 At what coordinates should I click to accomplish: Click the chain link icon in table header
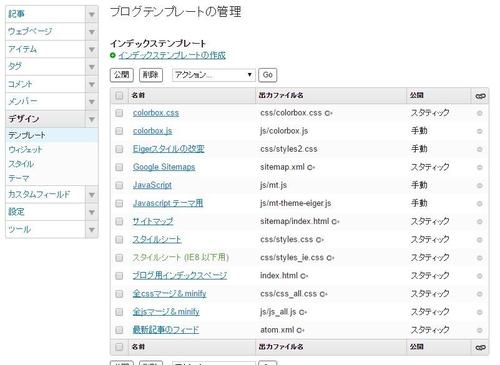pos(480,96)
